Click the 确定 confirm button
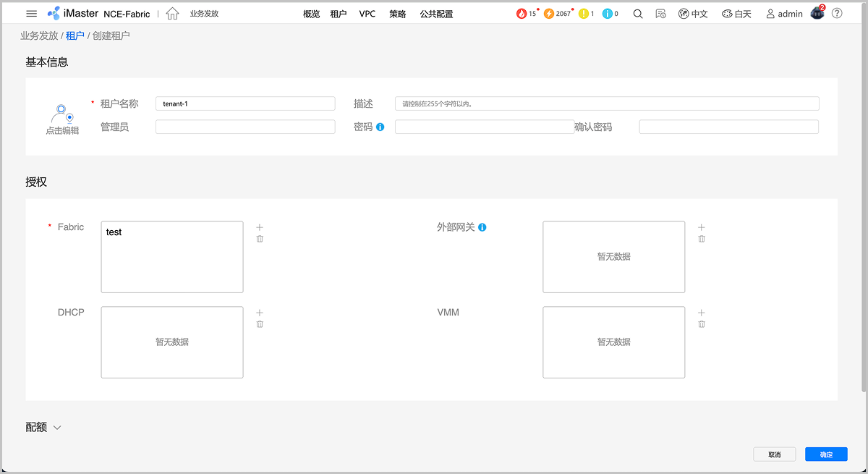This screenshot has height=474, width=868. (826, 454)
